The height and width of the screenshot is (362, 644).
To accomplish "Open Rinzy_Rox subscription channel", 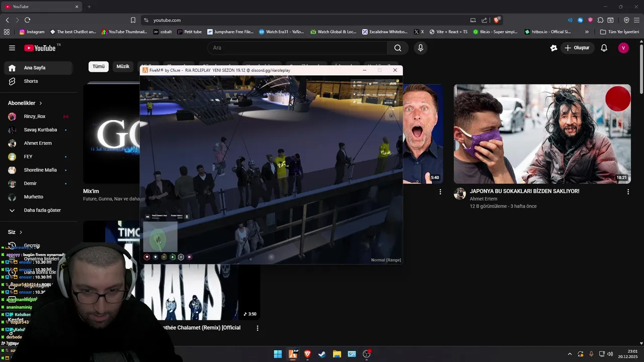I will tap(38, 117).
